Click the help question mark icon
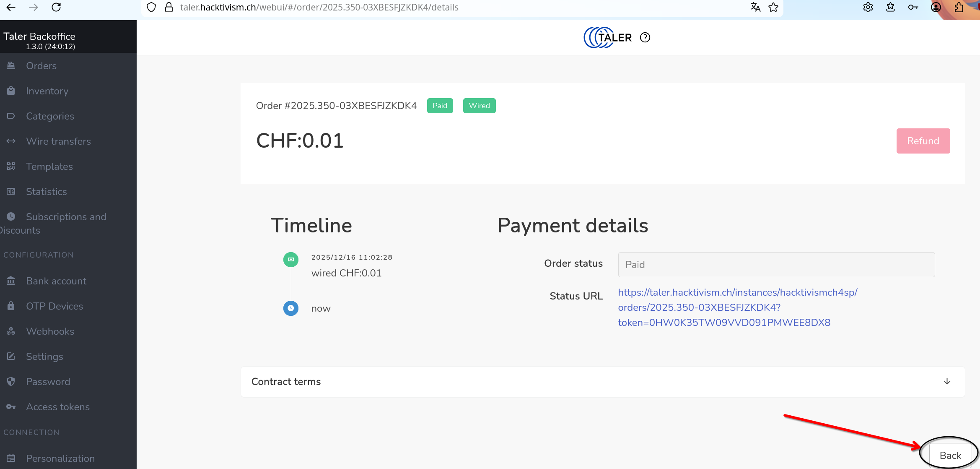Image resolution: width=980 pixels, height=469 pixels. [645, 38]
